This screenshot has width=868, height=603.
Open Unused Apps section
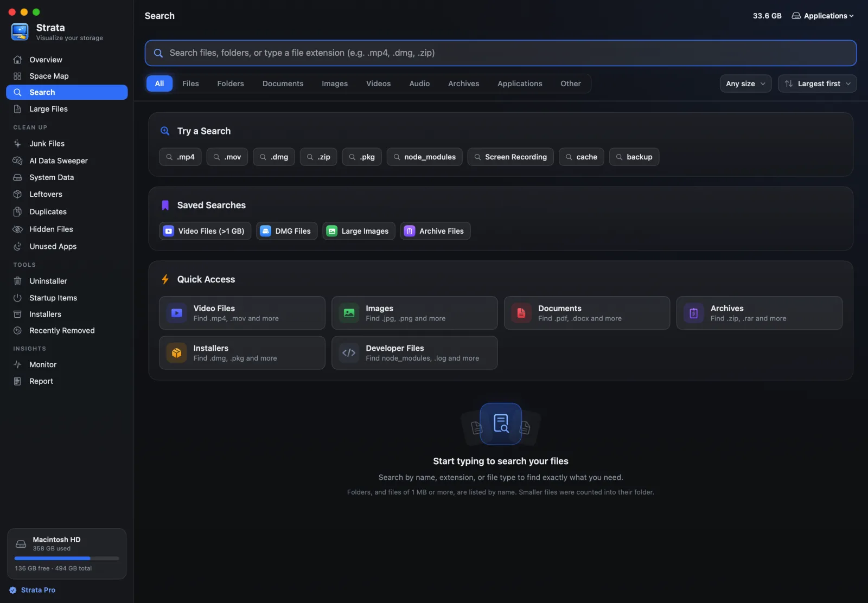pos(67,246)
